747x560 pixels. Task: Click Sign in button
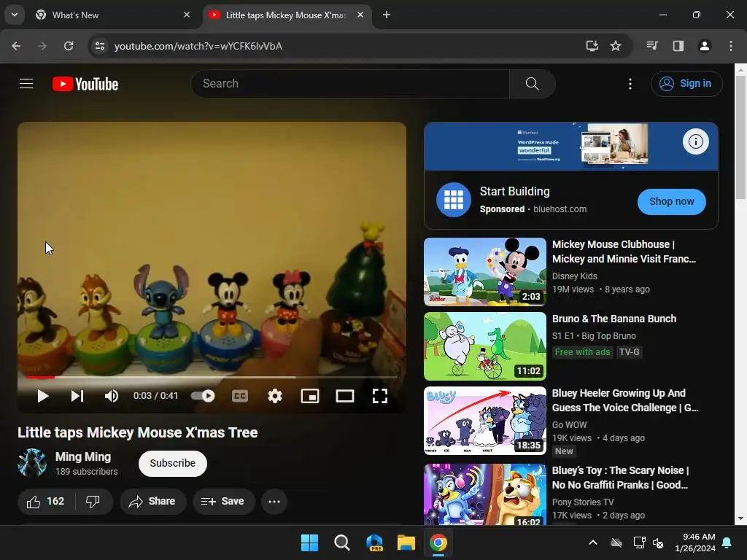point(686,84)
